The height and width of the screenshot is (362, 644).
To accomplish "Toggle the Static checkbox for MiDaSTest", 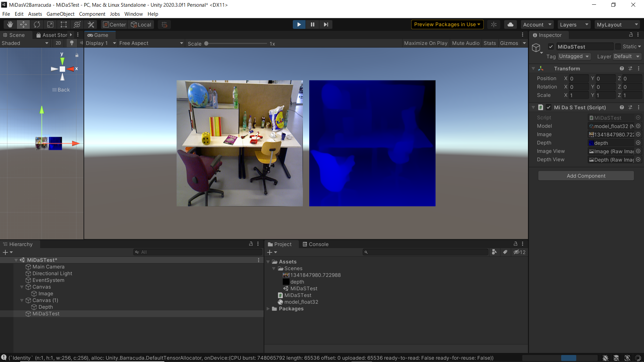I will coord(618,46).
